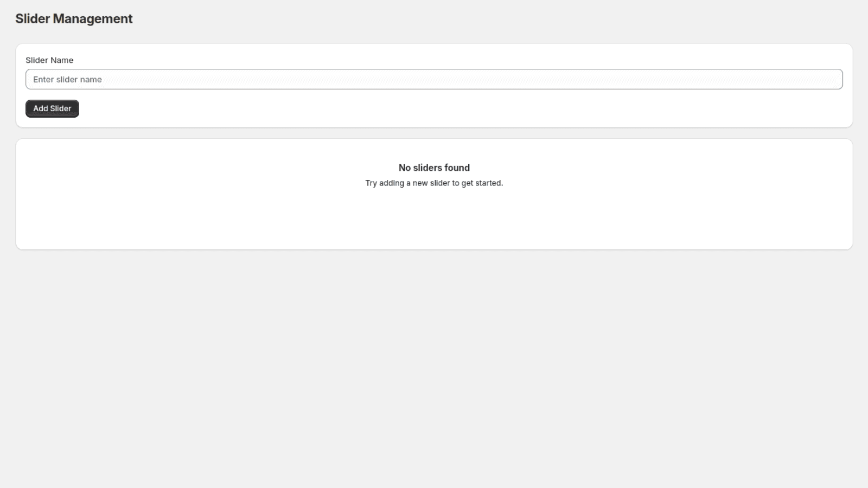Select the slider creation form panel
This screenshot has width=868, height=488.
(x=434, y=85)
